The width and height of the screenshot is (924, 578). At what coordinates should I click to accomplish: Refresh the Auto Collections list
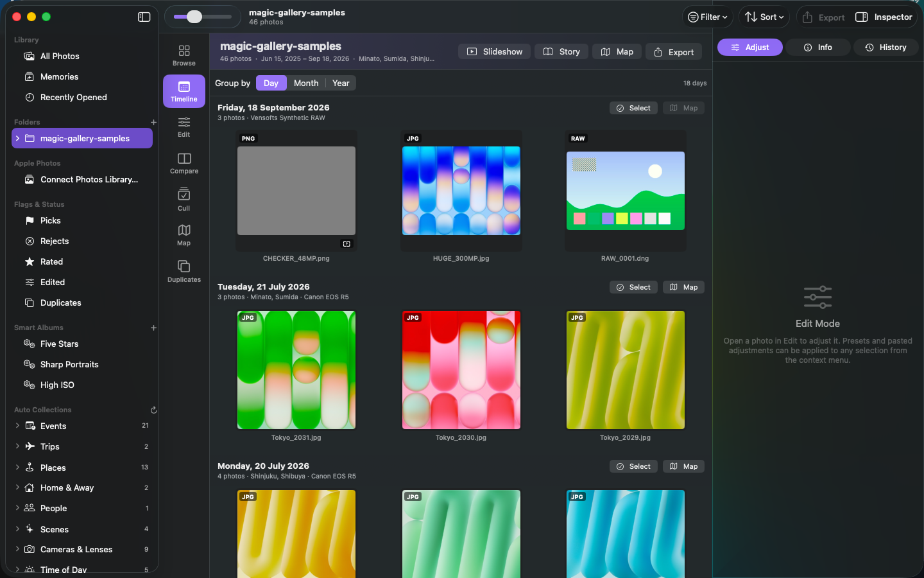click(x=153, y=410)
